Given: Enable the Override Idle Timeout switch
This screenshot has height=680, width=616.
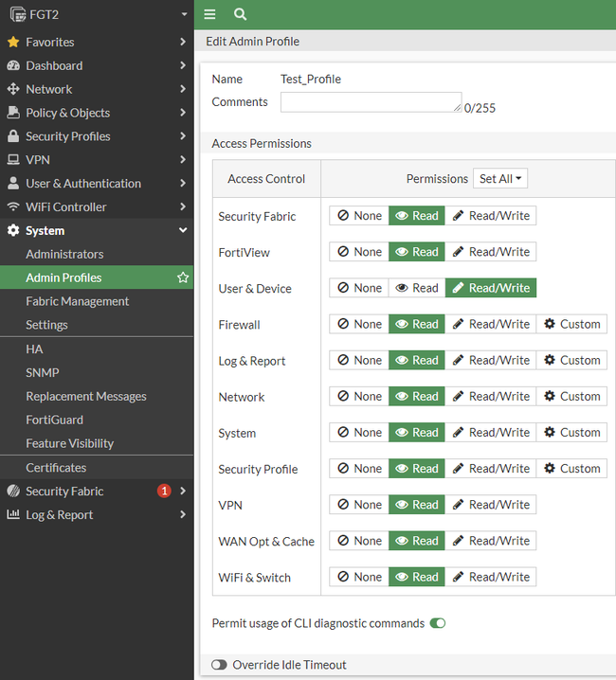Looking at the screenshot, I should point(219,665).
